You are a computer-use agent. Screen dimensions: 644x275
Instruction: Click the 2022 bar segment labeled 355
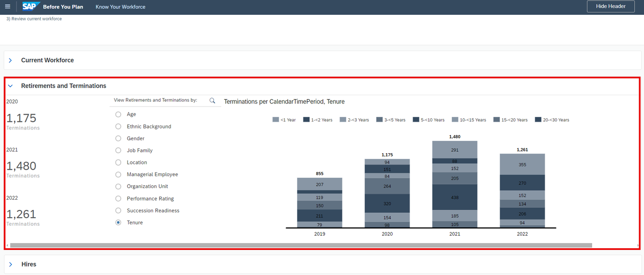[x=522, y=164]
